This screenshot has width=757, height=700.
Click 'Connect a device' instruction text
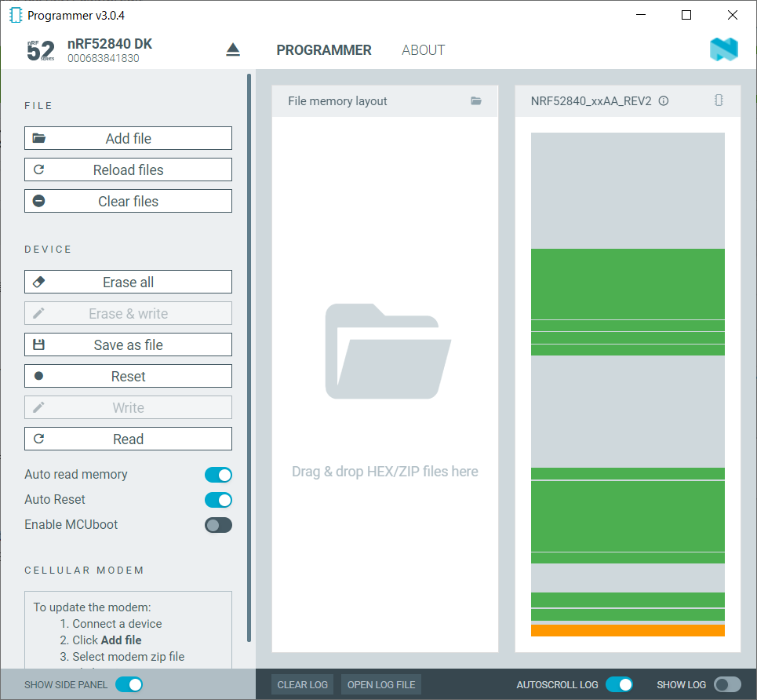pyautogui.click(x=117, y=624)
